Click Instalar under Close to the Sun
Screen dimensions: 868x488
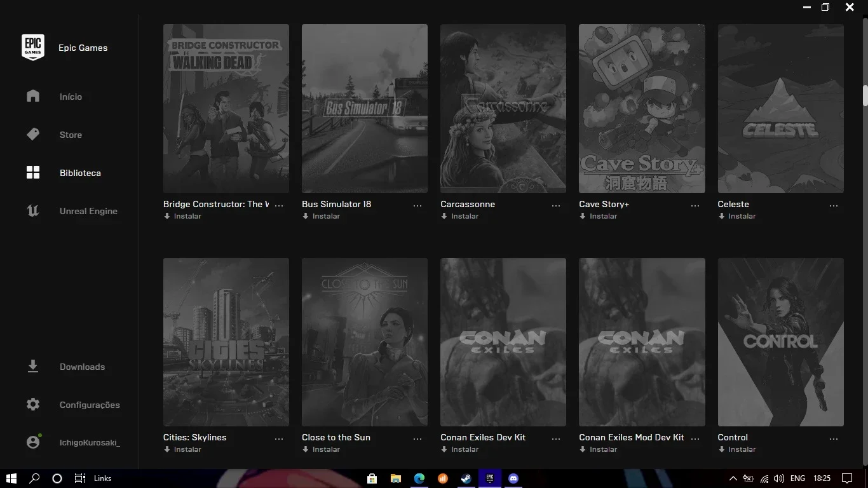321,449
